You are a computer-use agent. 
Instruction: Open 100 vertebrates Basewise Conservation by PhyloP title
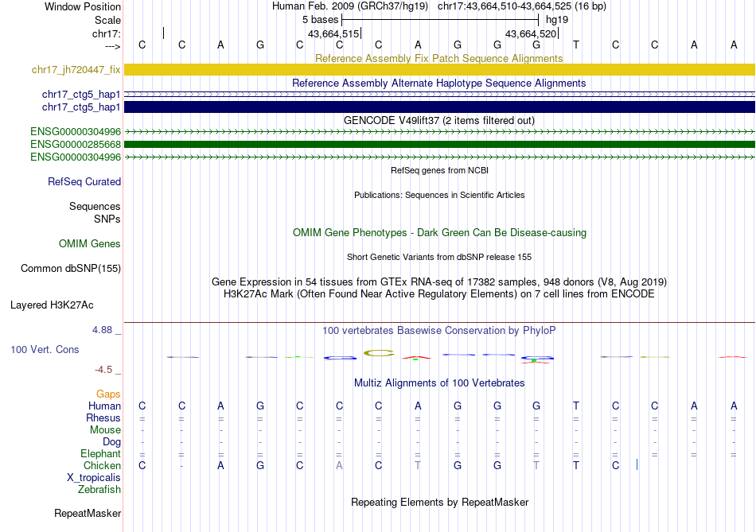click(438, 331)
